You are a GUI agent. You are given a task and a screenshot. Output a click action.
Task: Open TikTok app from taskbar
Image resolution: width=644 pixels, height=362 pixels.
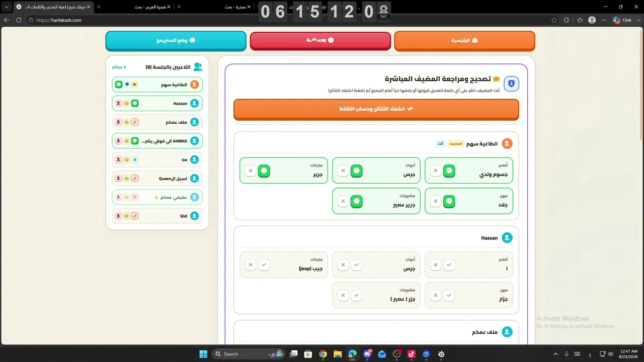pos(412,354)
